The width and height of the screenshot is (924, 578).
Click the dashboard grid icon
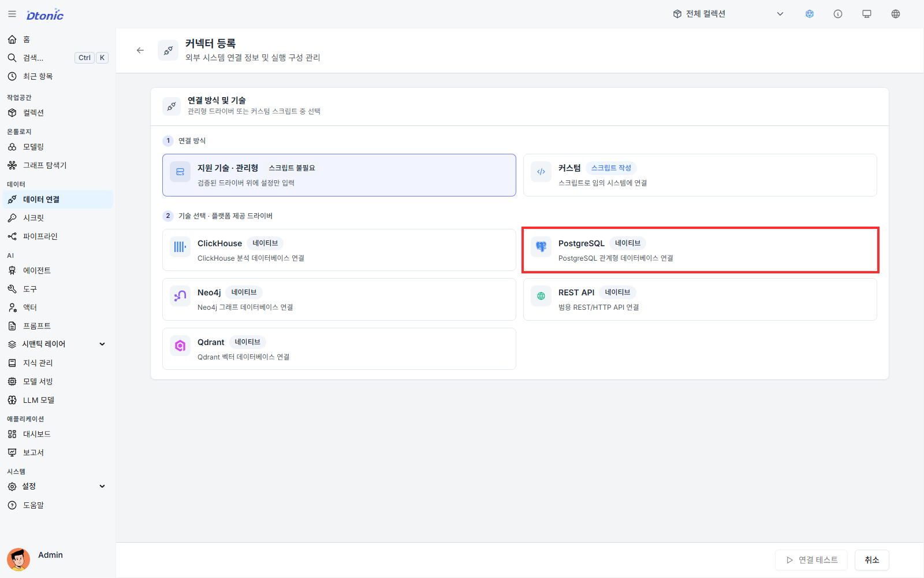pyautogui.click(x=12, y=434)
